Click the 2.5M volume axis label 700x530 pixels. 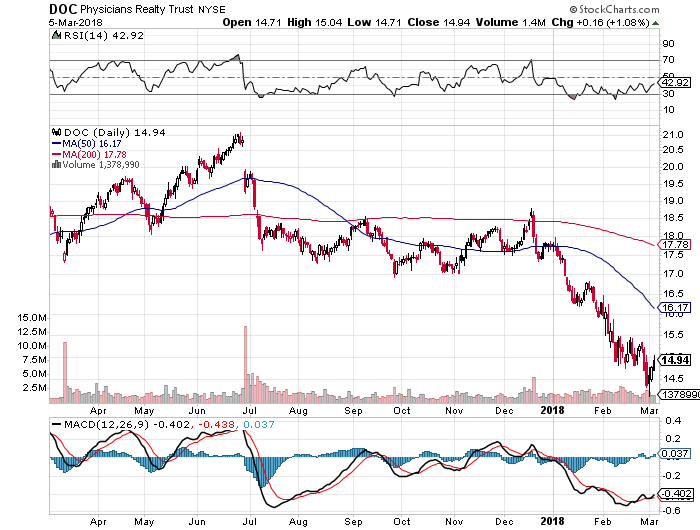point(34,388)
